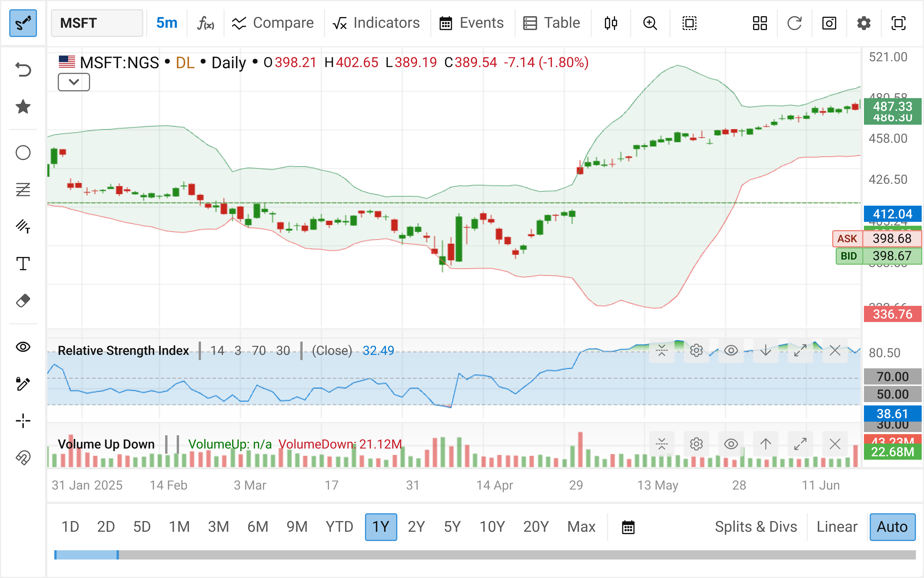Viewport: 924px width, 578px height.
Task: Open the 5m interval selector
Action: click(x=167, y=23)
